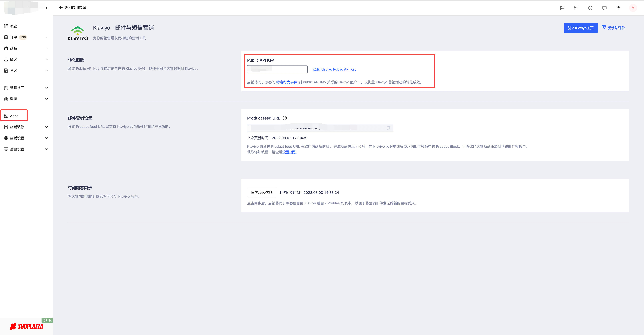Click the Apps grid icon

tap(6, 116)
